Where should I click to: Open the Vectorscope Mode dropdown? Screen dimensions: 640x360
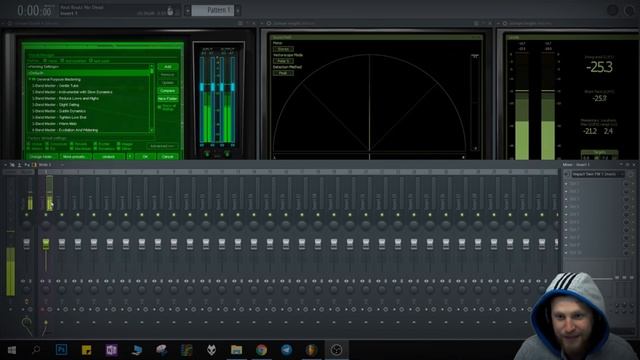tap(283, 61)
